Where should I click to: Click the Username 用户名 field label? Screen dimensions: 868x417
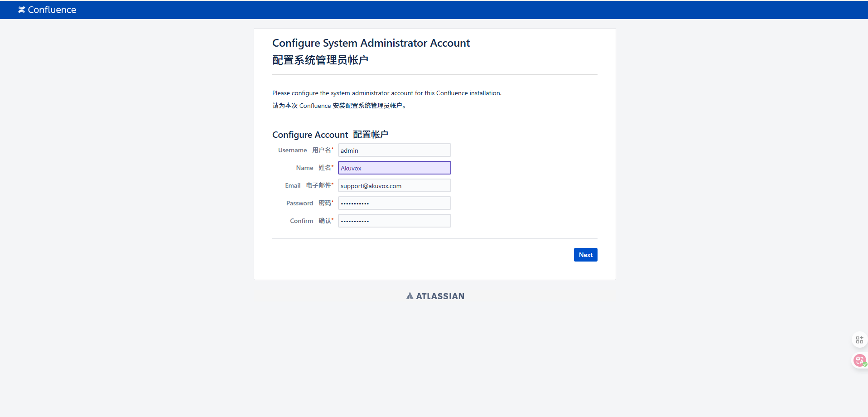point(305,150)
